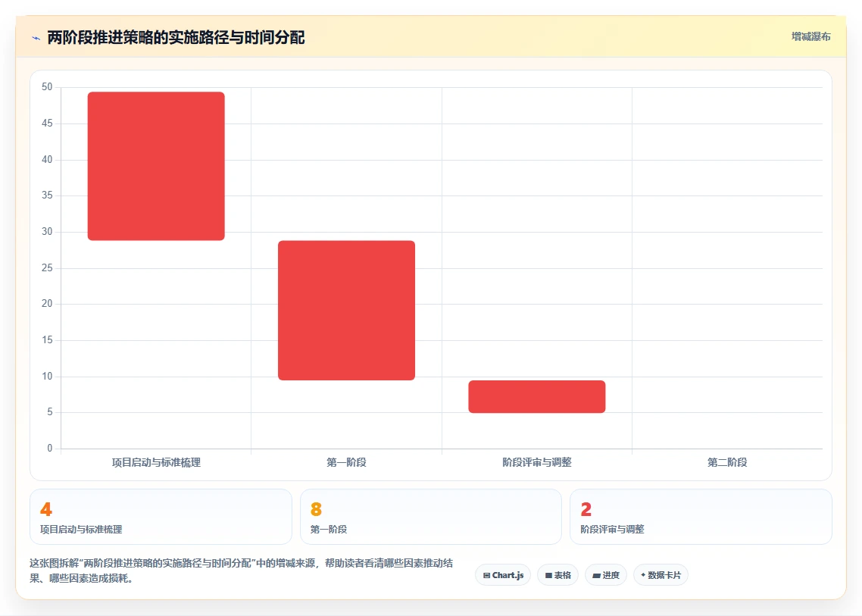862x616 pixels.
Task: Click the y-axis tick label 45
Action: tap(47, 124)
